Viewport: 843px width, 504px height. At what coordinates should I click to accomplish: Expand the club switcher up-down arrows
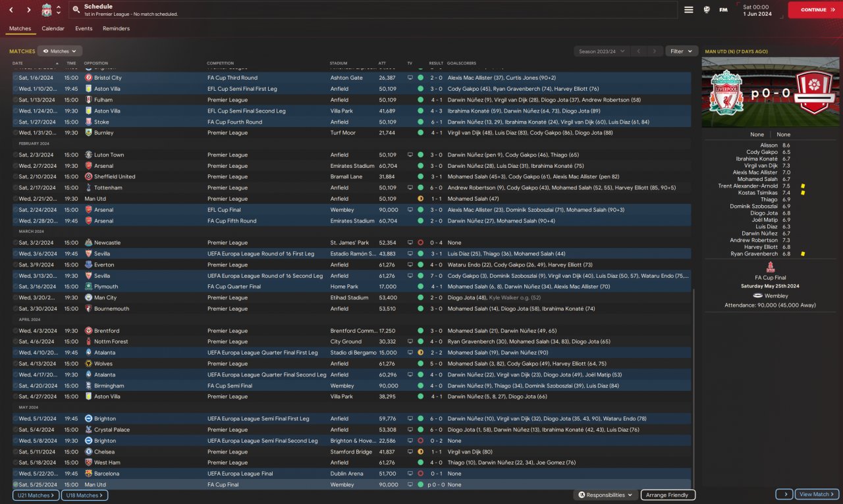coord(59,10)
